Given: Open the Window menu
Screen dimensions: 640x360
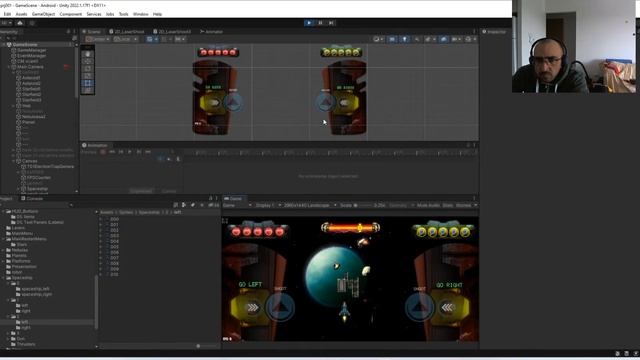Looking at the screenshot, I should click(x=140, y=14).
